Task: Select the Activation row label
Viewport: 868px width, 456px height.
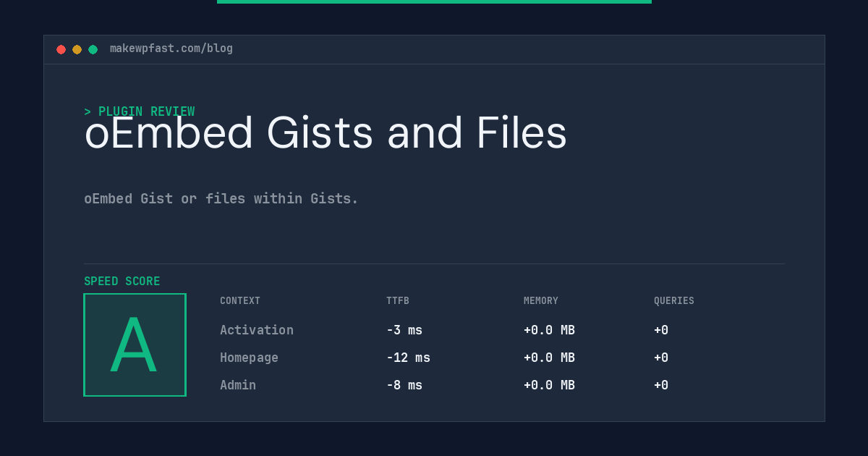Action: (x=257, y=330)
